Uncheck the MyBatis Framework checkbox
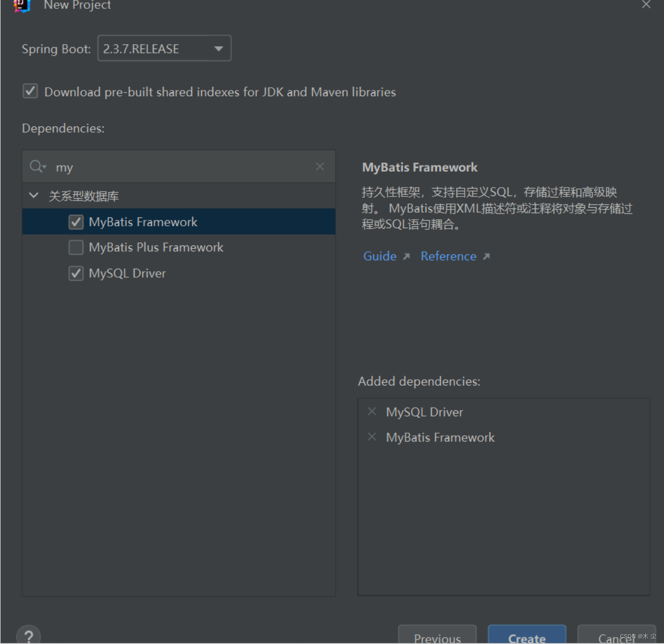The width and height of the screenshot is (664, 644). (76, 222)
